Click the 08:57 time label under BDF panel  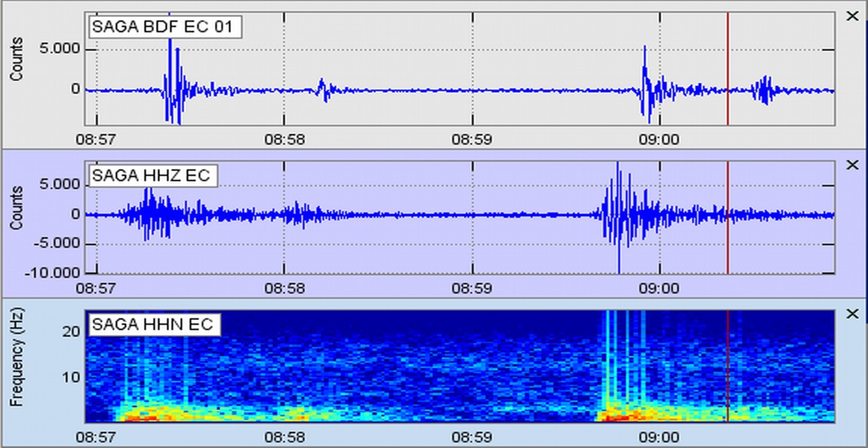coord(96,140)
